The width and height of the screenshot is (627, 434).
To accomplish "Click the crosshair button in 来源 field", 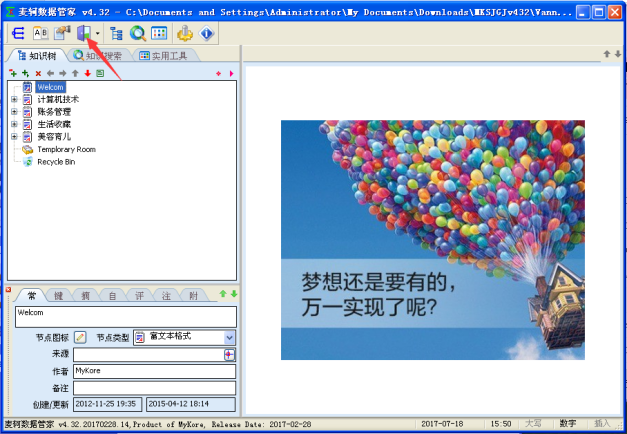I will click(229, 354).
